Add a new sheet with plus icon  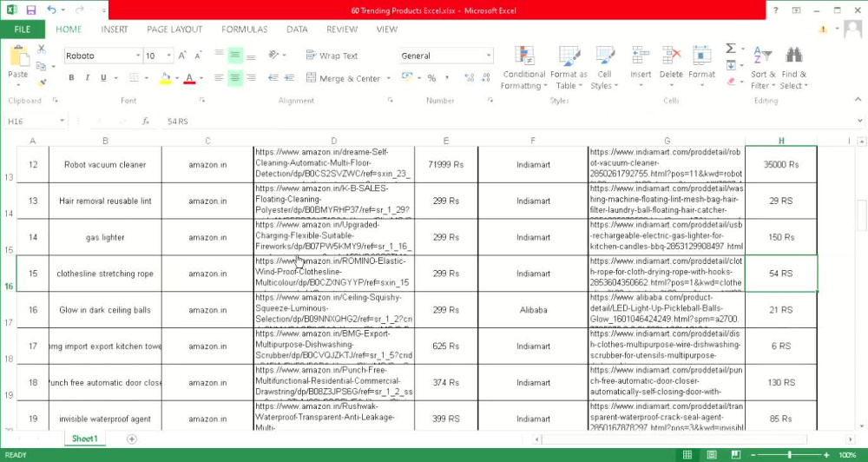(131, 439)
